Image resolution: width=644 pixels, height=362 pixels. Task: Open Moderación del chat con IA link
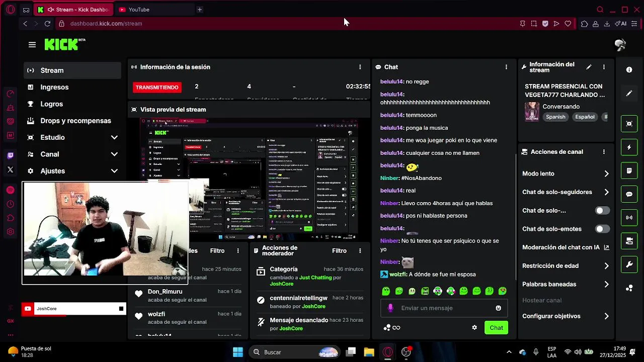pyautogui.click(x=566, y=247)
